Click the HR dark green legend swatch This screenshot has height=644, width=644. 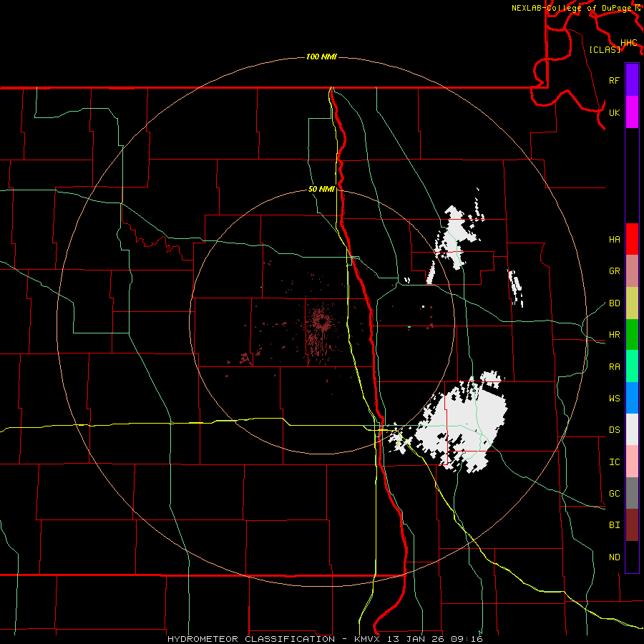(x=632, y=334)
